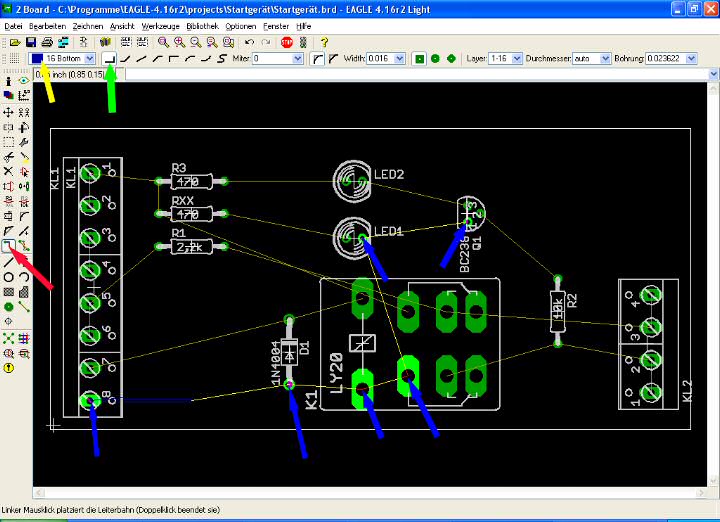This screenshot has width=720, height=522.
Task: Click the Zoom in magnifier icon
Action: 179,43
